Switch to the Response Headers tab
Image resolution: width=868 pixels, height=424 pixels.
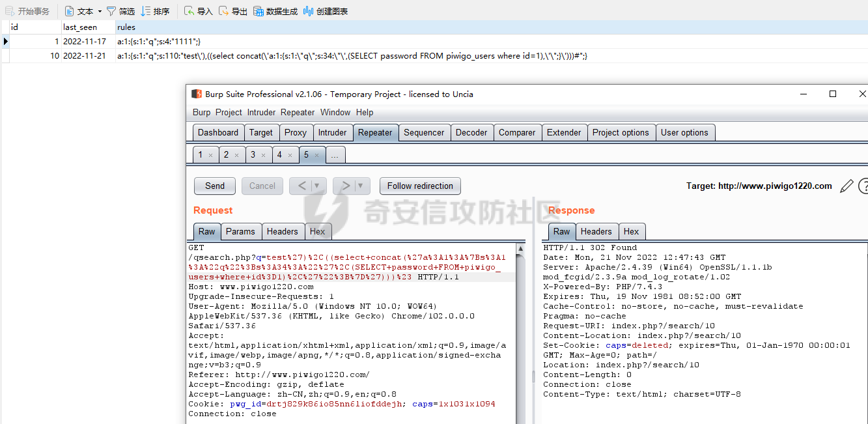[x=596, y=231]
